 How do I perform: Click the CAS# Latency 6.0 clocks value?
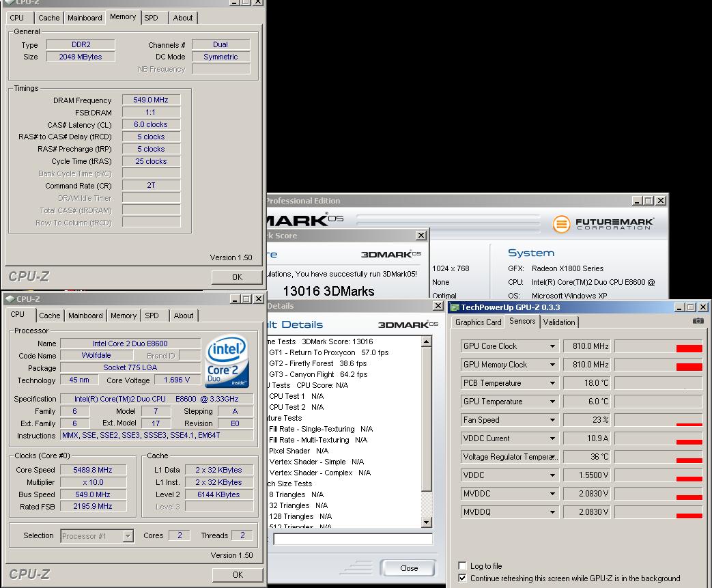pos(152,124)
